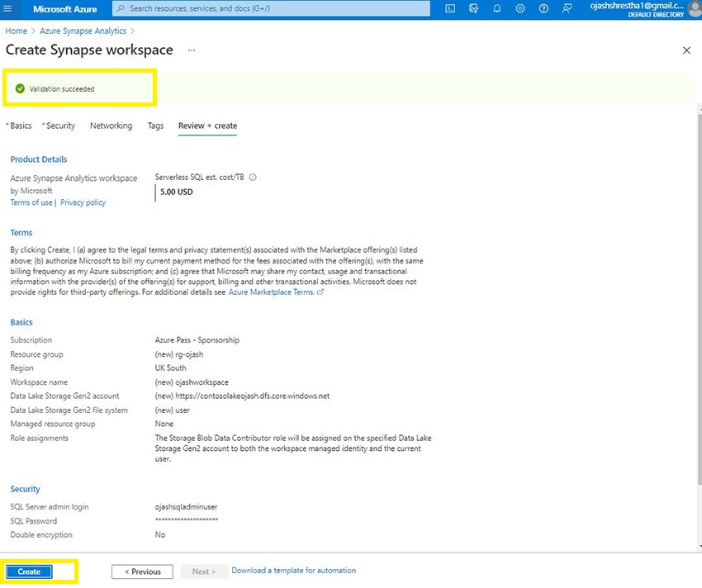Click the Subscription field label
This screenshot has width=702, height=588.
(31, 340)
